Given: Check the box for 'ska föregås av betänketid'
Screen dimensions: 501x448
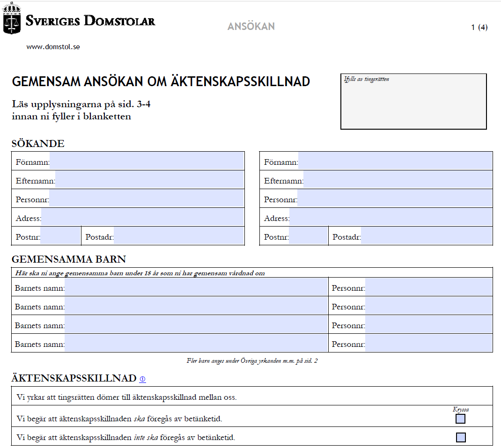Looking at the screenshot, I should (460, 419).
